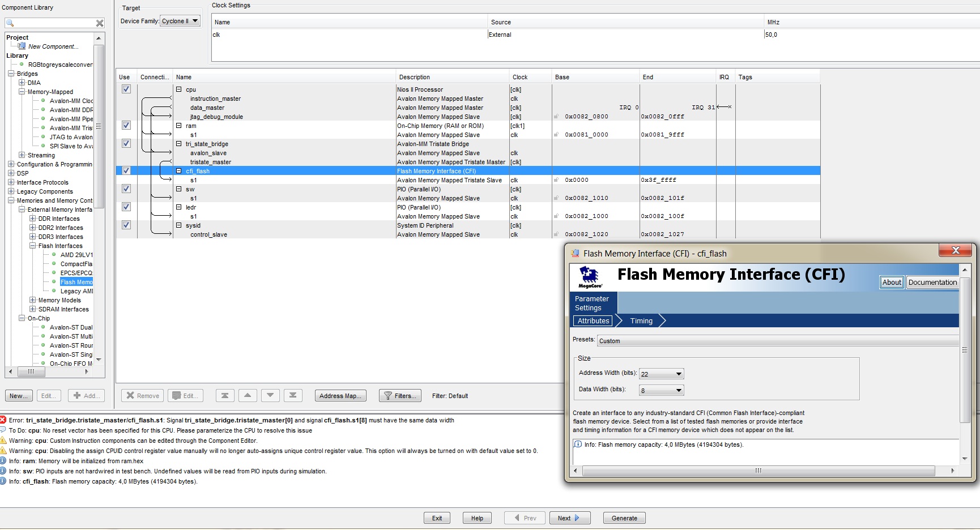Click the info icon in CFI dialog
Viewport: 980px width, 530px height.
[578, 444]
